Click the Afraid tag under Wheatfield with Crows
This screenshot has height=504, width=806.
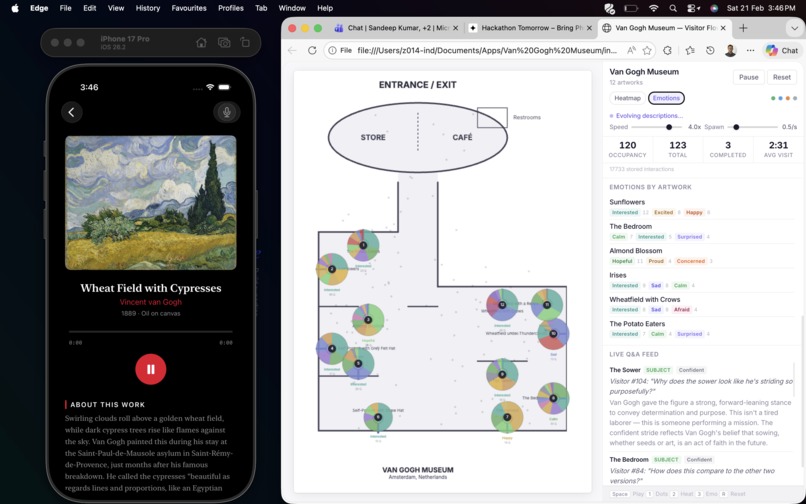tap(682, 310)
